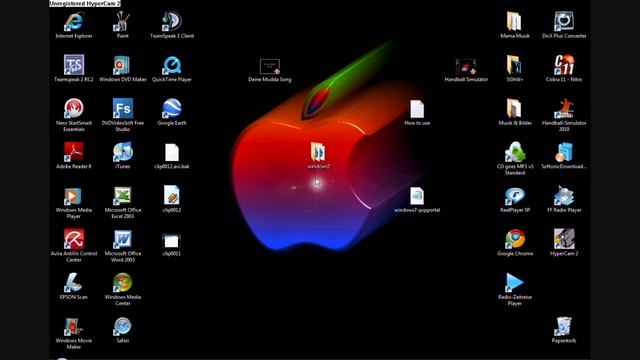Select the Deine Mudda Song file
This screenshot has height=360, width=640.
pos(270,67)
